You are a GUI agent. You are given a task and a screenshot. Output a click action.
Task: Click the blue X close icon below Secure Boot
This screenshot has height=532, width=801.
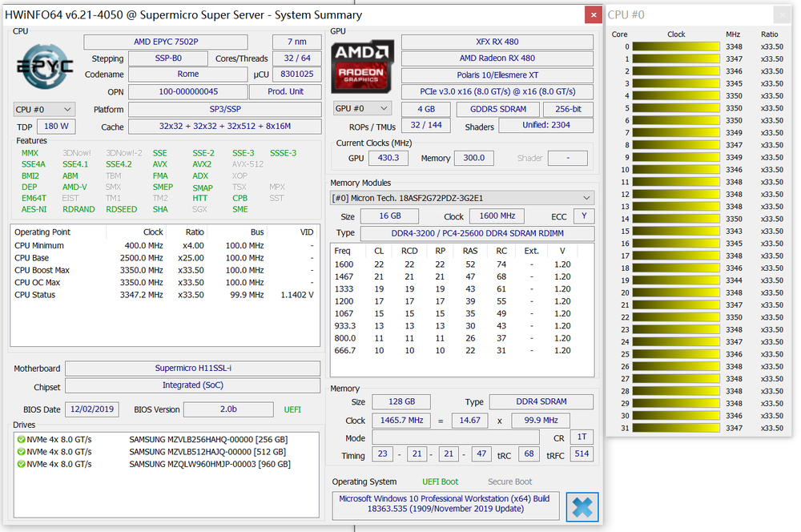click(x=582, y=506)
